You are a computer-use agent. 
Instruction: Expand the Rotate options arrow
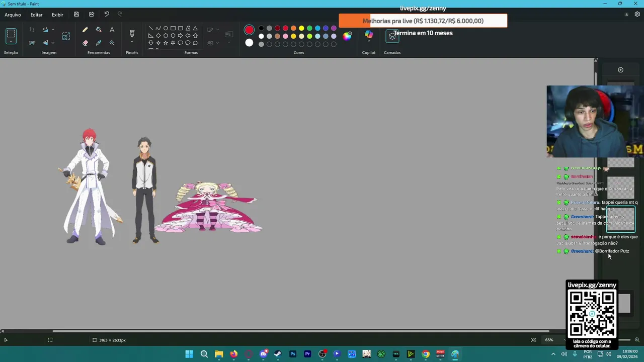pyautogui.click(x=53, y=30)
